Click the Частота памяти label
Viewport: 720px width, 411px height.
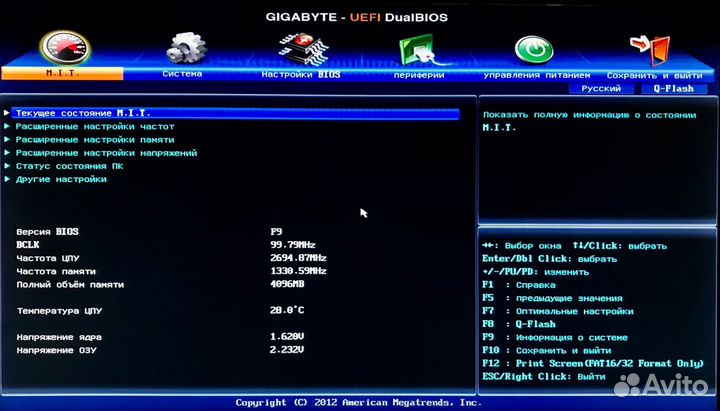point(56,272)
